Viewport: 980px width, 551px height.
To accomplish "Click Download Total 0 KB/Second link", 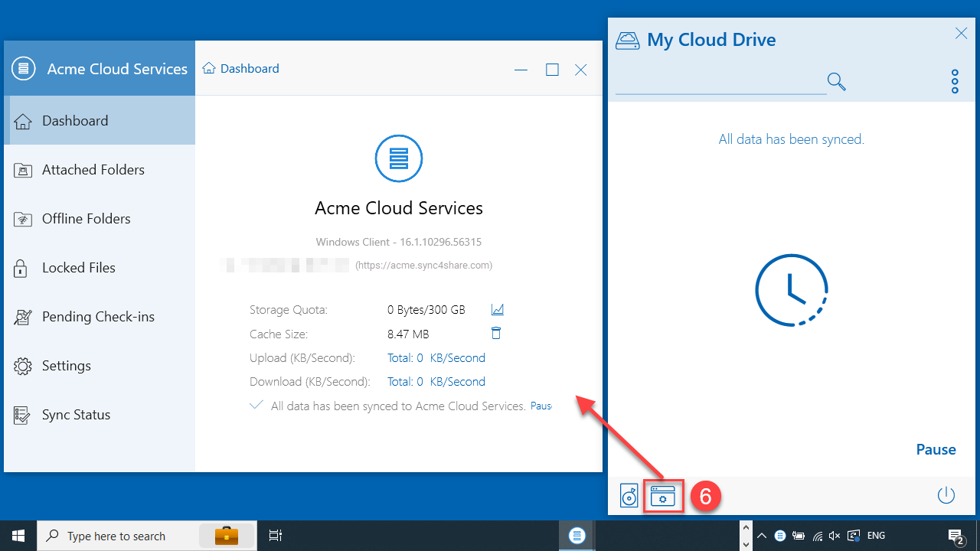I will 436,382.
